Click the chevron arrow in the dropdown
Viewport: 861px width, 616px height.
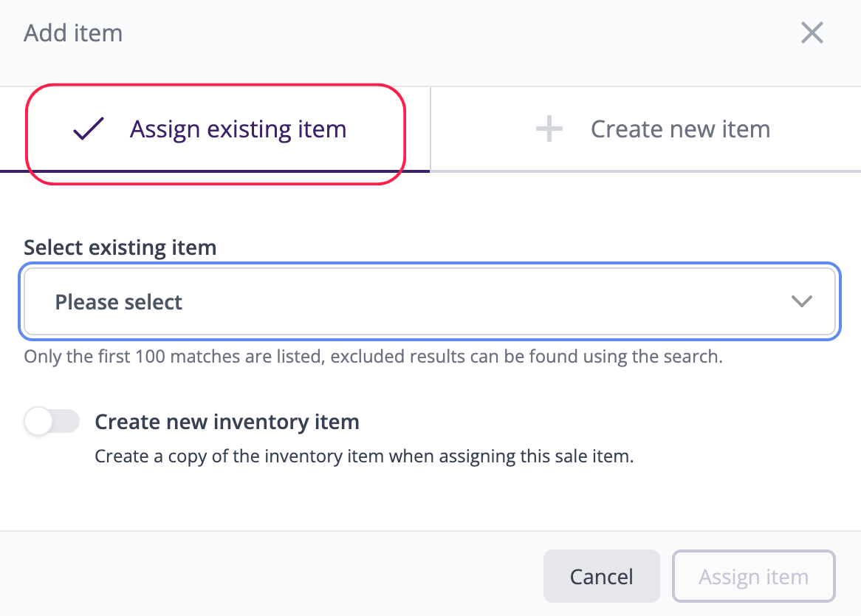point(801,301)
